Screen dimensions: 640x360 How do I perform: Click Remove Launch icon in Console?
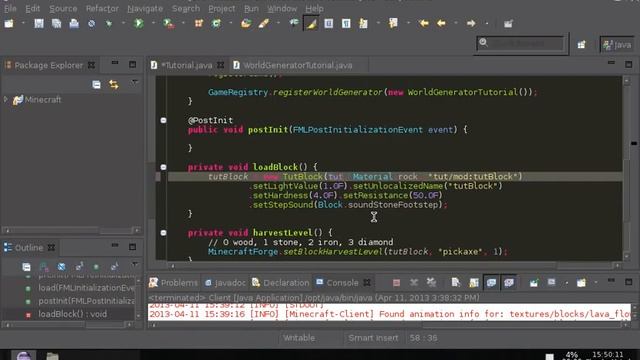tap(414, 282)
